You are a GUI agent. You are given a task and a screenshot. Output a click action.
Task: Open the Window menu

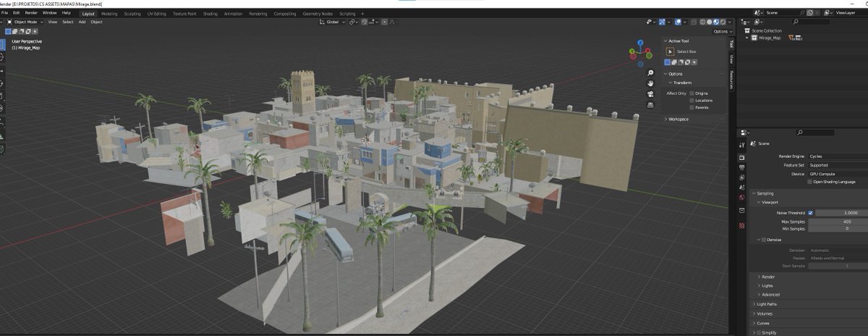49,13
